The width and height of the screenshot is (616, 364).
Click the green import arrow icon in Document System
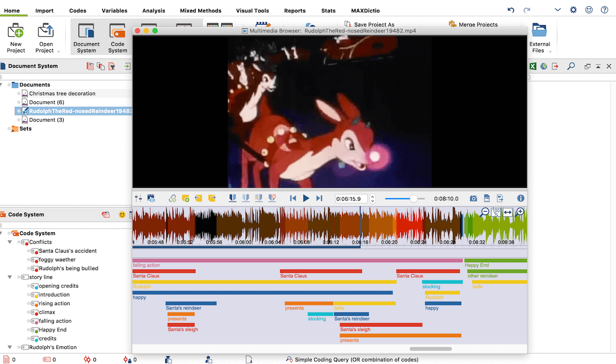[x=127, y=66]
